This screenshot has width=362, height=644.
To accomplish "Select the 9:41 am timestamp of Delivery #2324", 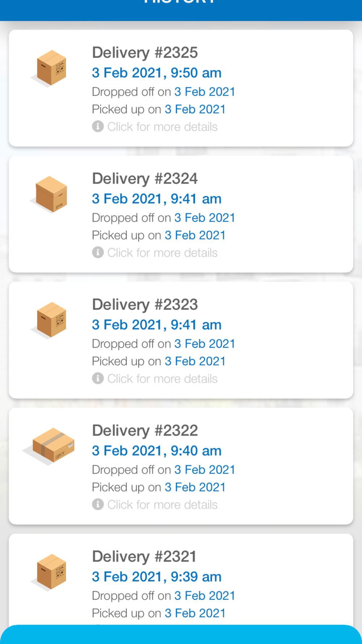I will 196,199.
